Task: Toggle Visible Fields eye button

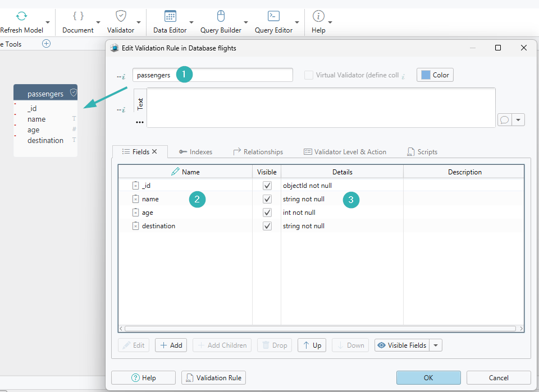Action: (x=402, y=345)
